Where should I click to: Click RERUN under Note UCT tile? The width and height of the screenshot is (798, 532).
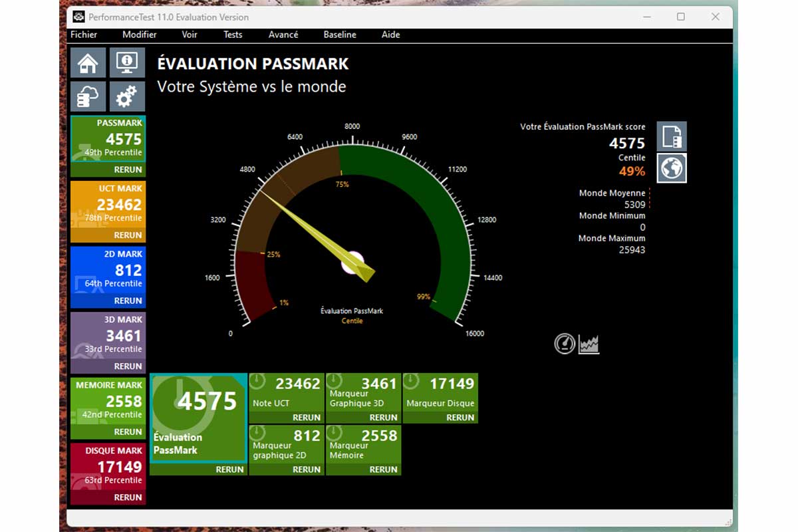point(307,418)
